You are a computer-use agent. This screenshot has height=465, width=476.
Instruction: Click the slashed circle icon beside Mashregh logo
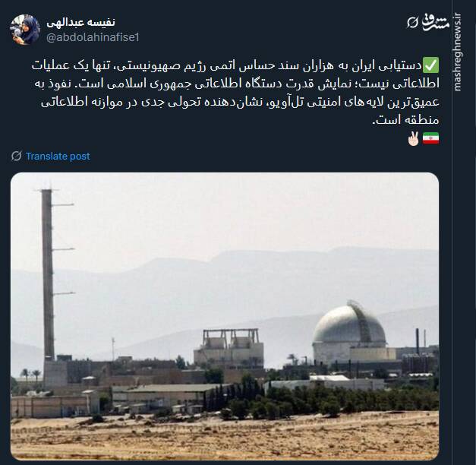(x=412, y=23)
